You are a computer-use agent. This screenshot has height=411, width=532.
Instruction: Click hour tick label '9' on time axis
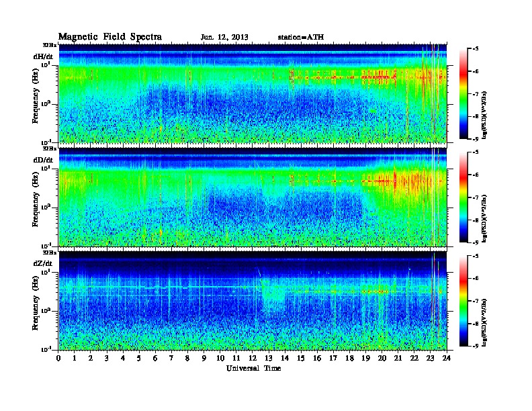pyautogui.click(x=204, y=359)
